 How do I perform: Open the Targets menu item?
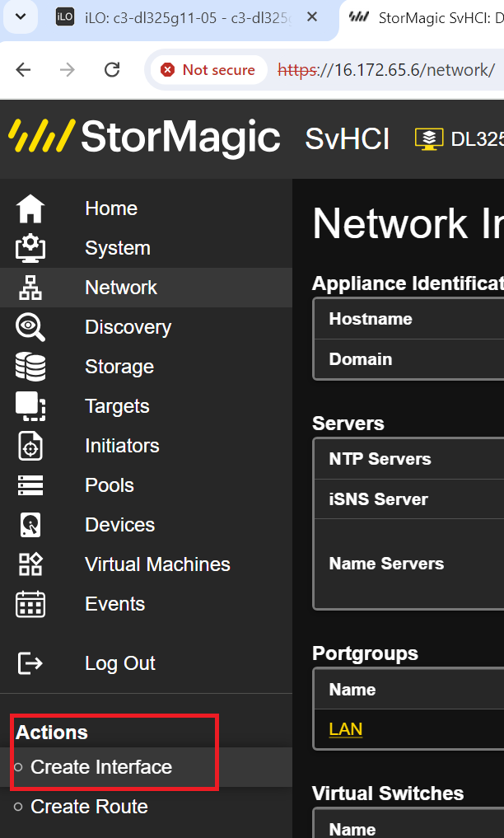117,406
